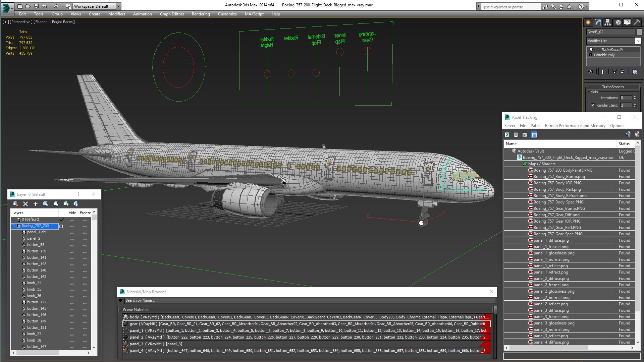Open the Motion command panel tab
644x362 pixels.
click(x=618, y=22)
